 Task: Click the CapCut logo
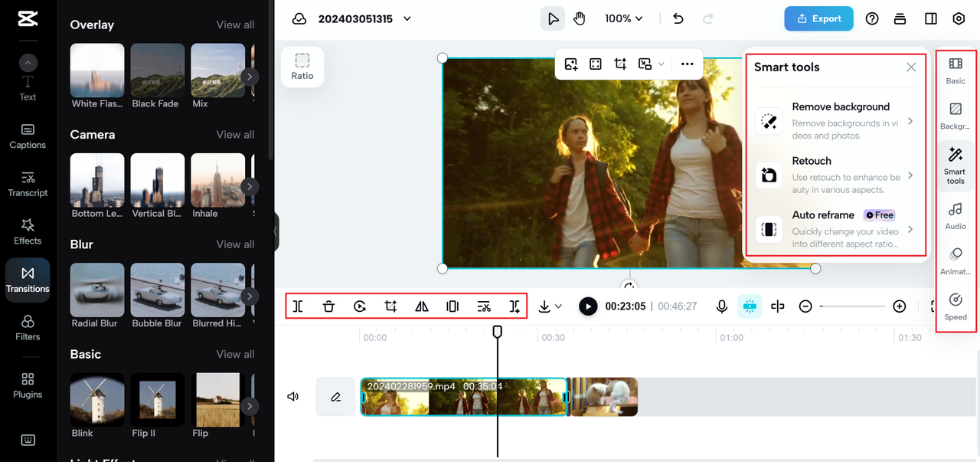28,19
